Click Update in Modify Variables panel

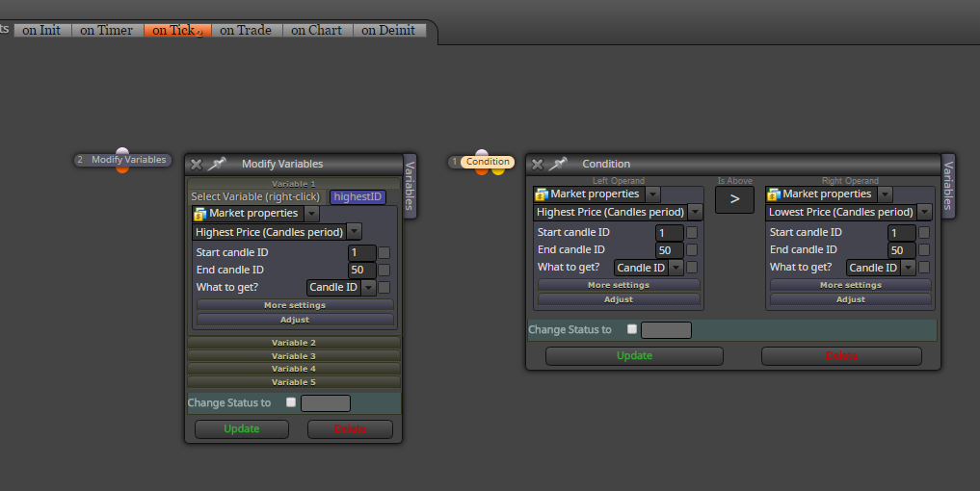(x=242, y=429)
